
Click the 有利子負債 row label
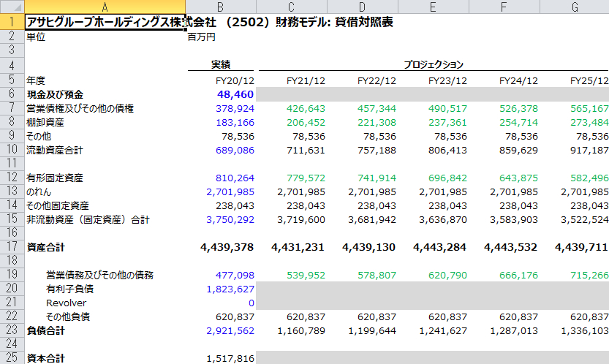70,289
